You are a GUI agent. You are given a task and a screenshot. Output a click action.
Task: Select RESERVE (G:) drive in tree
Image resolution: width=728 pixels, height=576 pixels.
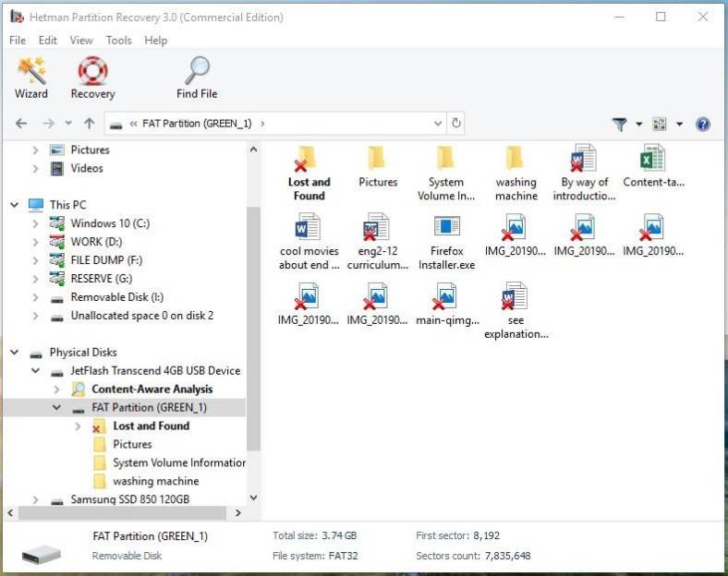coord(102,279)
